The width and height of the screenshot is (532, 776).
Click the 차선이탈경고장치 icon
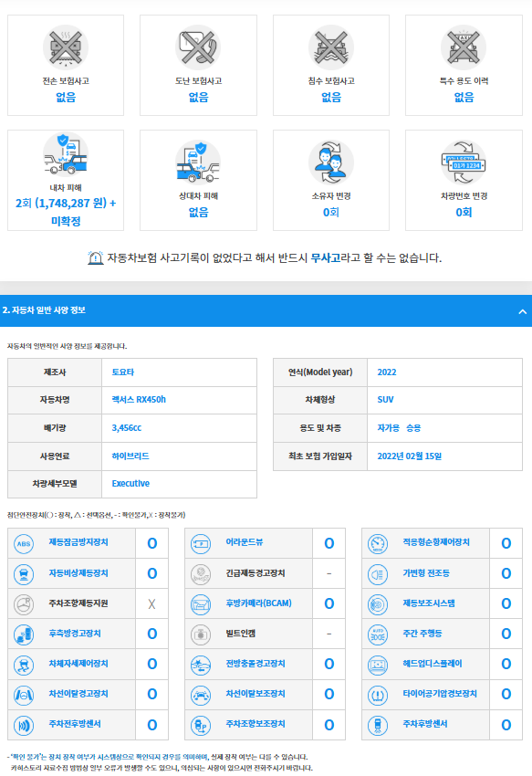[x=24, y=695]
